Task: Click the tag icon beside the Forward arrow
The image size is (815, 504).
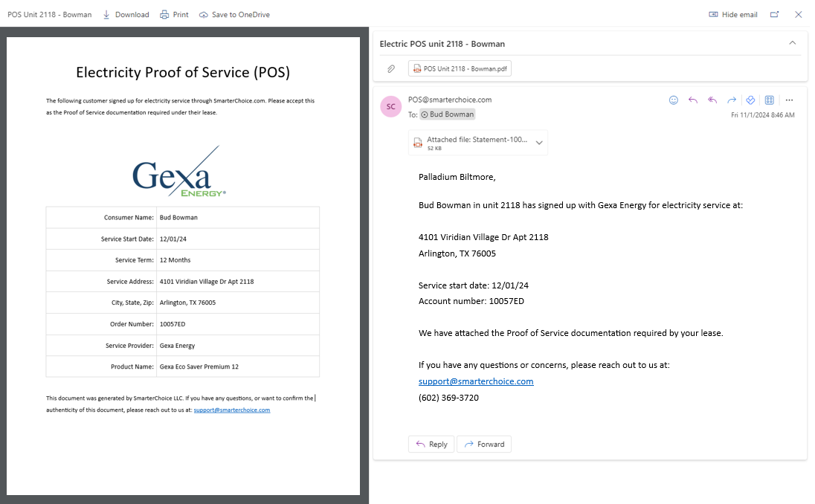Action: click(x=750, y=100)
